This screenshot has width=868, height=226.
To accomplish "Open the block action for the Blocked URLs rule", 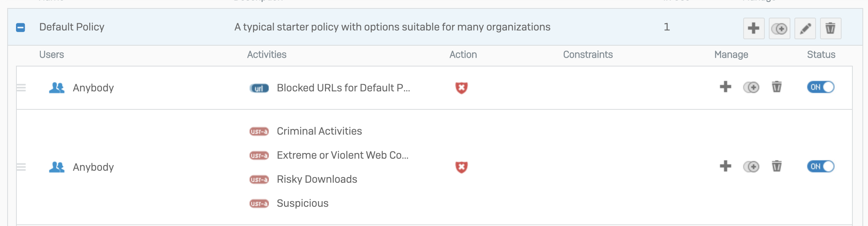I will pyautogui.click(x=461, y=88).
